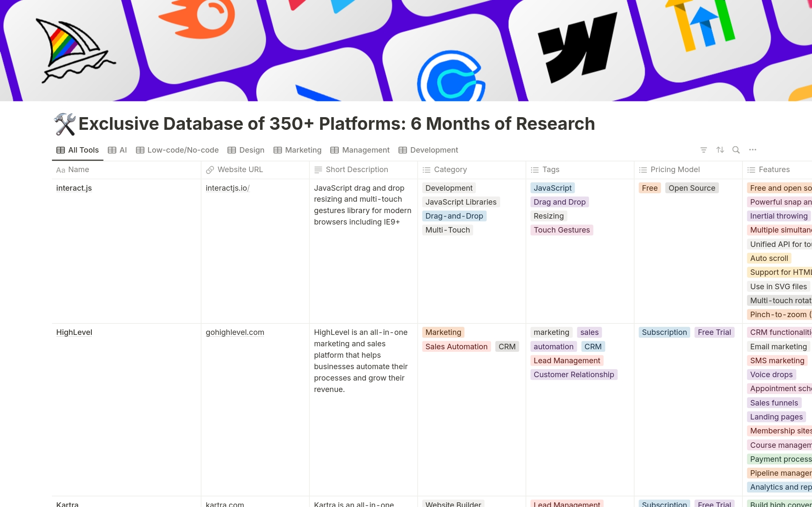Viewport: 812px width, 507px height.
Task: Open the Category column header options
Action: click(450, 170)
